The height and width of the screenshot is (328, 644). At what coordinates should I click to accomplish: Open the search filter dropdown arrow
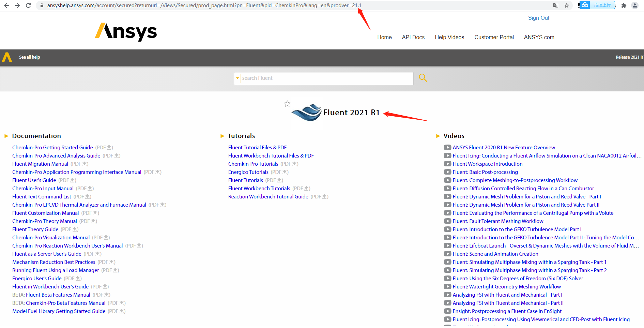[237, 78]
